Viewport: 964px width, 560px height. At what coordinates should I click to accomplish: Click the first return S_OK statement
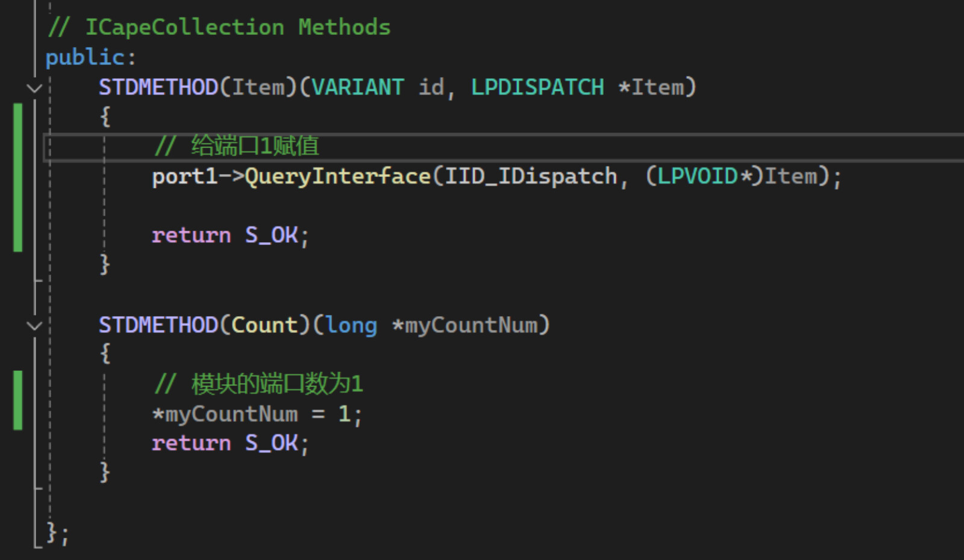tap(230, 235)
